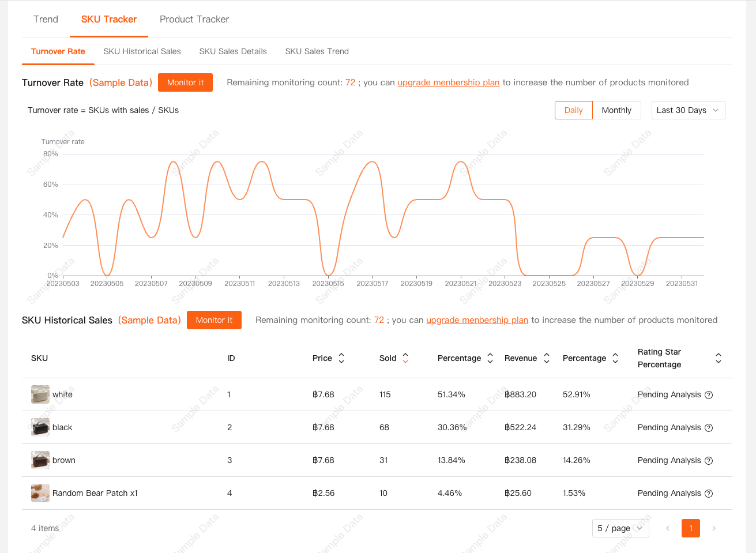Switch chart to Monthly view
The image size is (756, 553).
616,110
